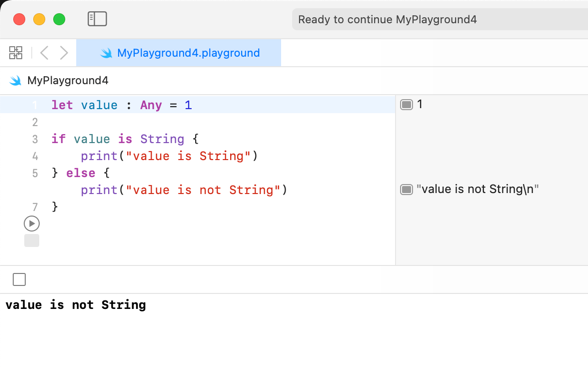Click the result value '1' in sidebar
The image size is (588, 370).
pyautogui.click(x=420, y=104)
